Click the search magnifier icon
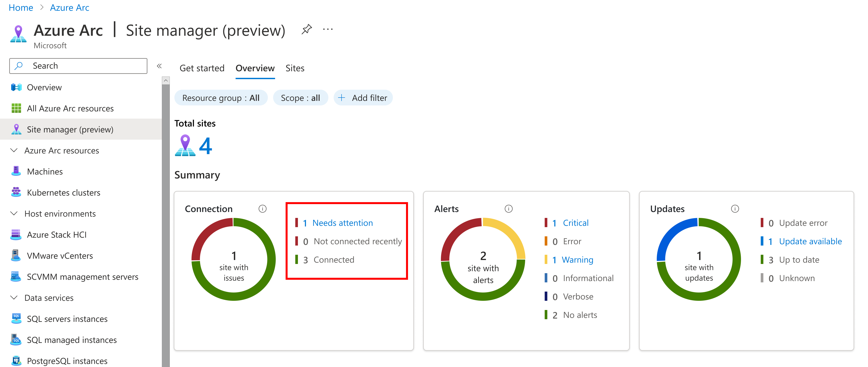 point(19,66)
